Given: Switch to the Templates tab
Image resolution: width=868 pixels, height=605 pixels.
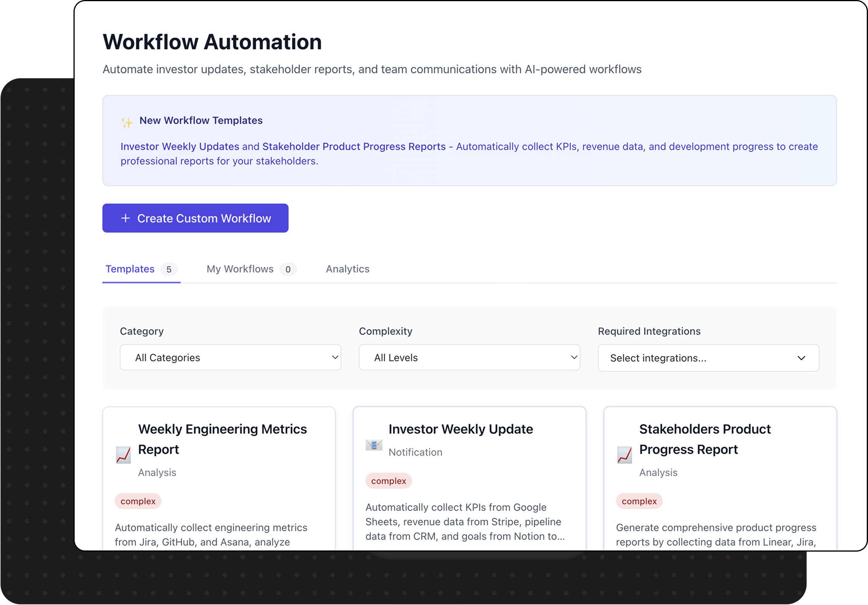Looking at the screenshot, I should 130,269.
